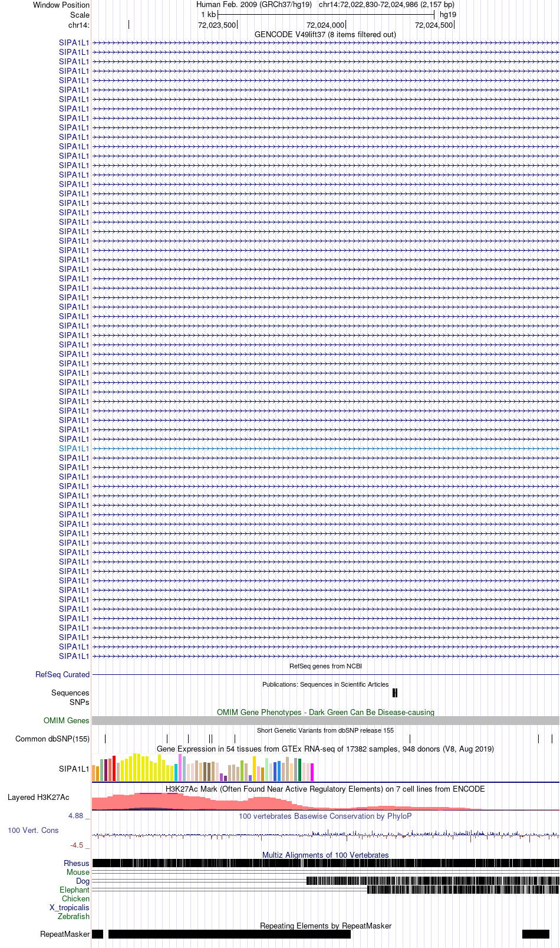Click the Zebrafish alignment label
Viewport: 560px width, 948px height.
pos(74,916)
